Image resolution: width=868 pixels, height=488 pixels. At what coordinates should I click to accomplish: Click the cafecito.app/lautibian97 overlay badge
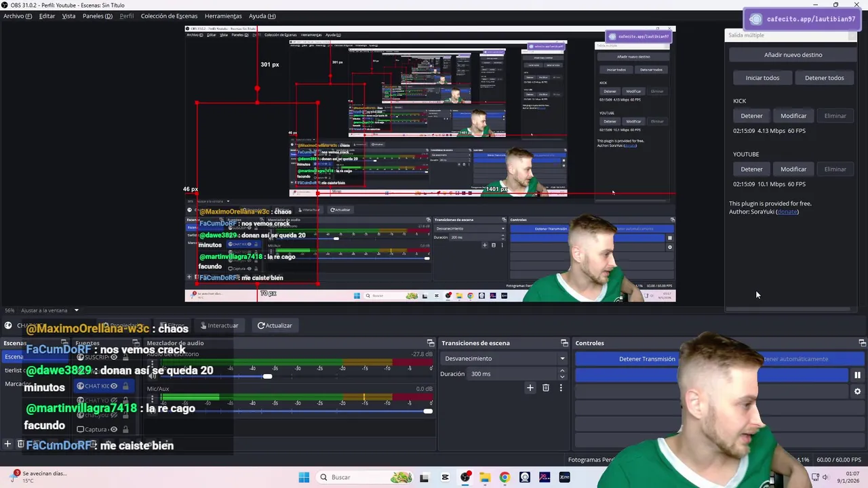(801, 19)
